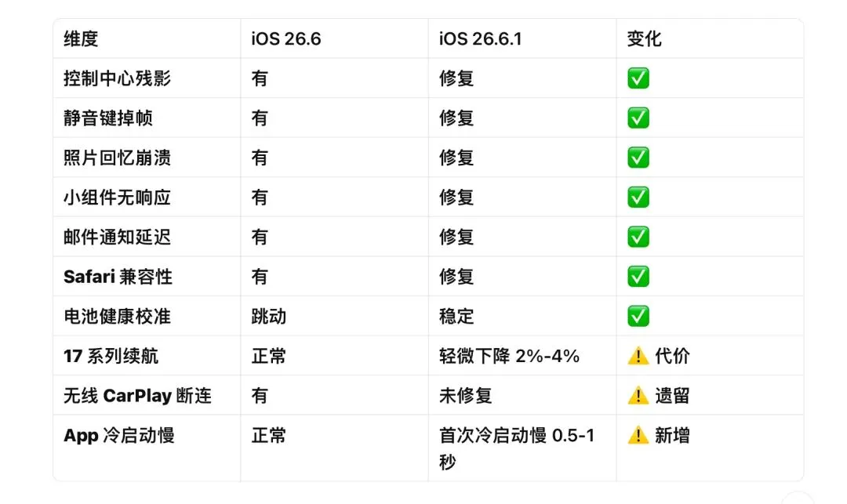Click the green checkmark for 控制中心残影

(638, 78)
